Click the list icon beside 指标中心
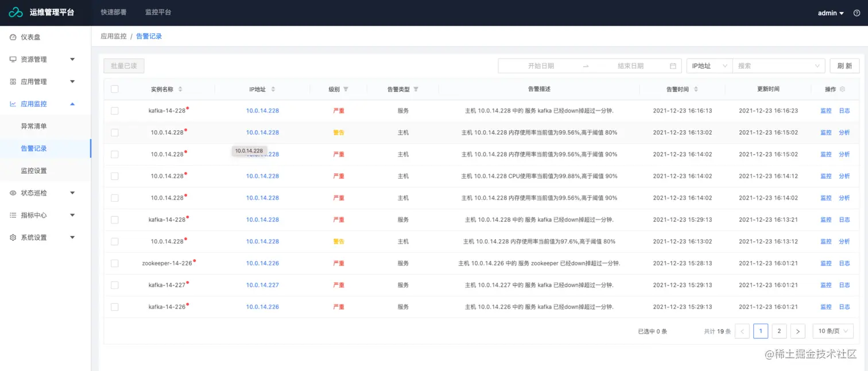Screen dimensions: 868x371 pyautogui.click(x=13, y=216)
